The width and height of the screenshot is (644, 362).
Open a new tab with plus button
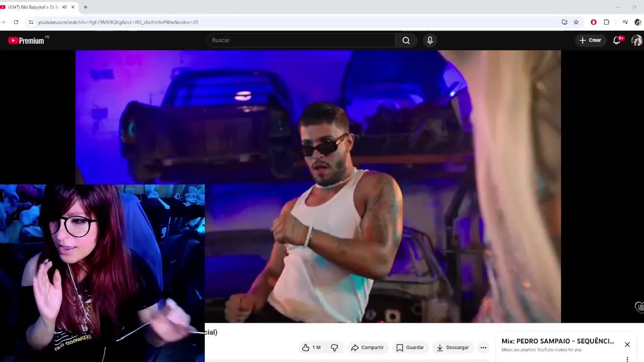[86, 7]
